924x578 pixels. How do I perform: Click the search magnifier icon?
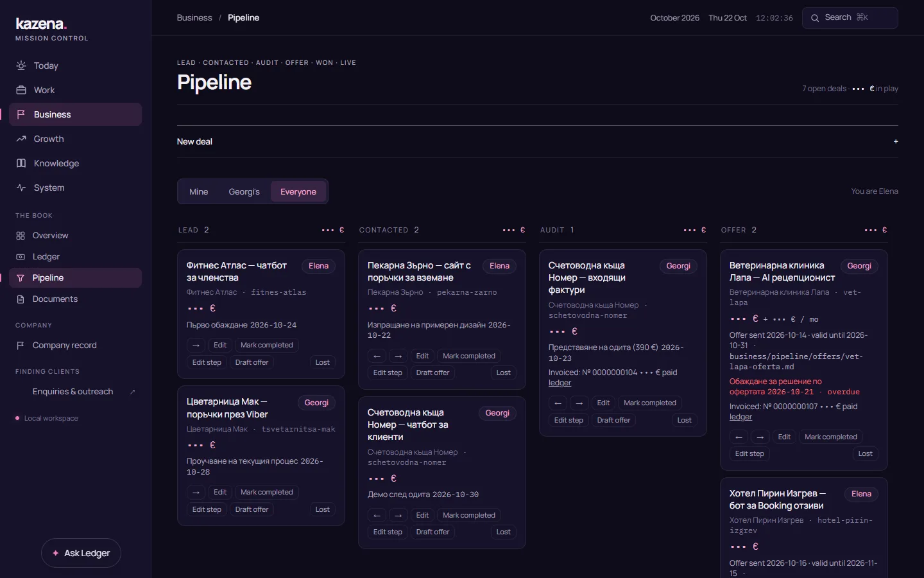pos(815,18)
